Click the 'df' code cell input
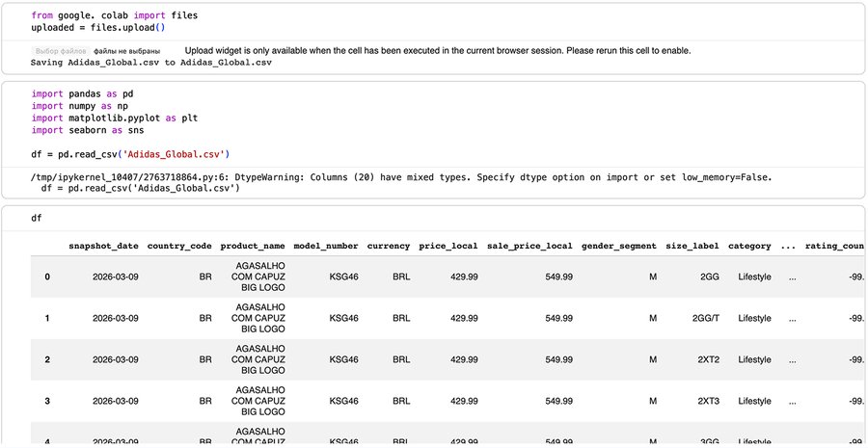The height and width of the screenshot is (448, 868). 37,218
